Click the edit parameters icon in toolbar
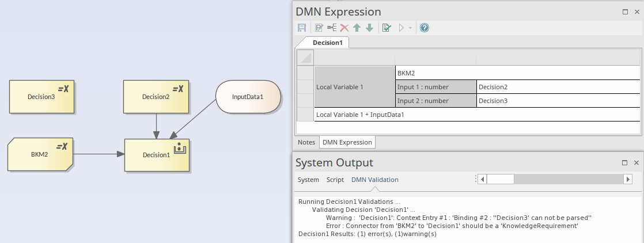644x243 pixels. click(319, 28)
